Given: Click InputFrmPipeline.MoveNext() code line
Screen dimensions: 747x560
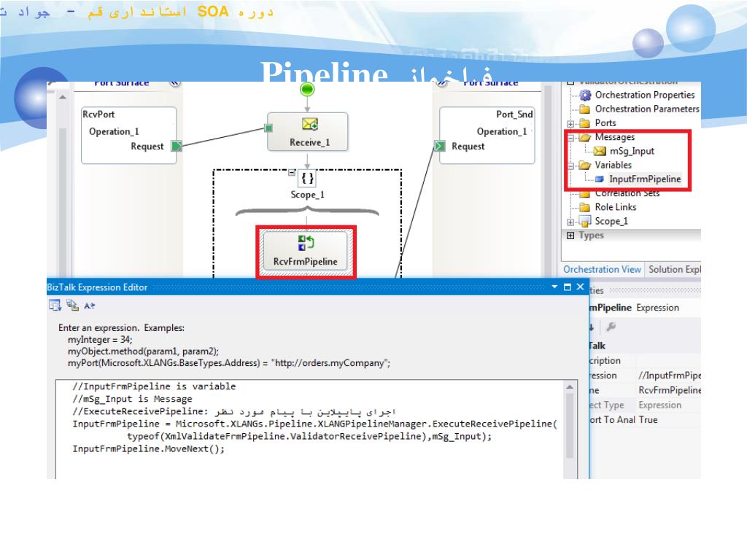Looking at the screenshot, I should 148,448.
